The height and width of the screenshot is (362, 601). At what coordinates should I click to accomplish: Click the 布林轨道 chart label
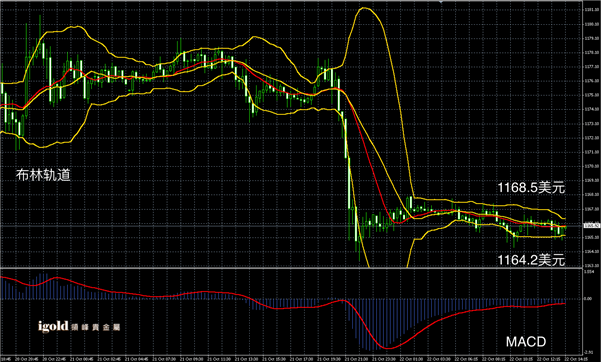pos(43,175)
